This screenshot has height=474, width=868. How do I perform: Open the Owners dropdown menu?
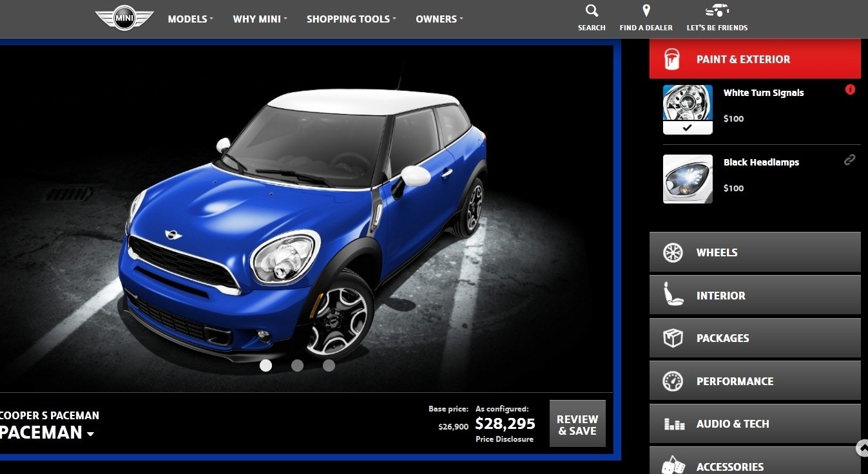tap(439, 19)
